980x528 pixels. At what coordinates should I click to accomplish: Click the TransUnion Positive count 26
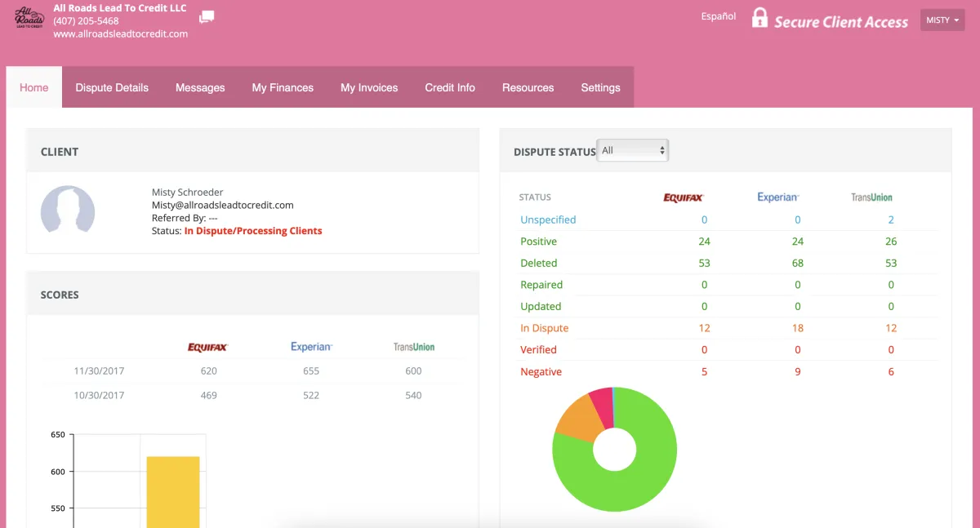(891, 242)
